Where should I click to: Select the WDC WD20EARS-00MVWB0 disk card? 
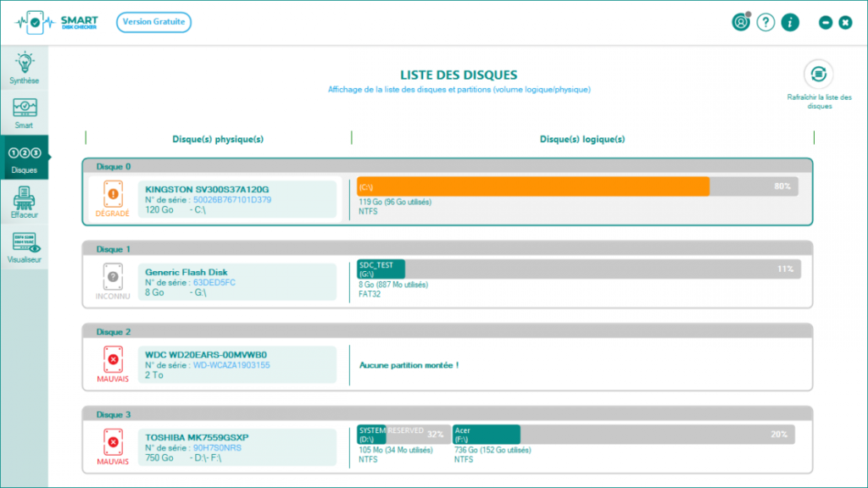point(237,364)
